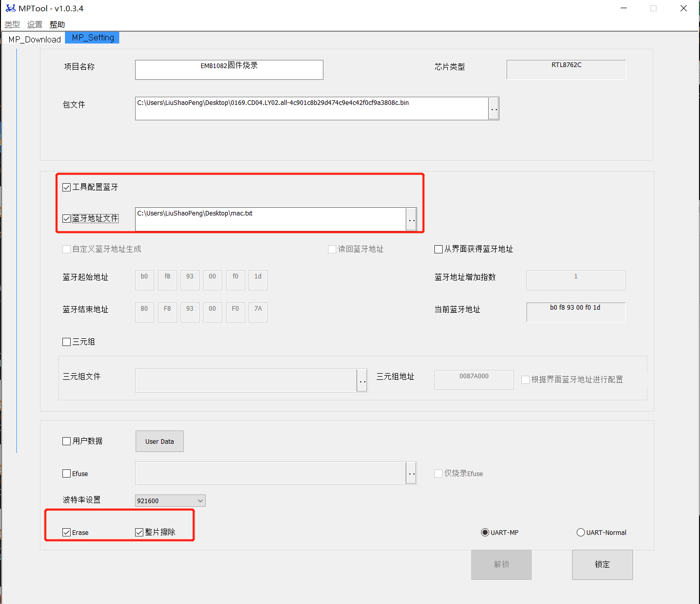Enable the 用户数据 checkbox
The image size is (700, 604).
(x=67, y=441)
